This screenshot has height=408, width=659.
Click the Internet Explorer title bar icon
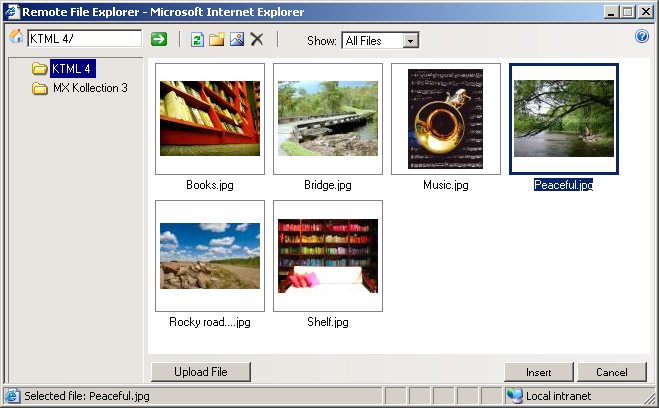[x=12, y=11]
